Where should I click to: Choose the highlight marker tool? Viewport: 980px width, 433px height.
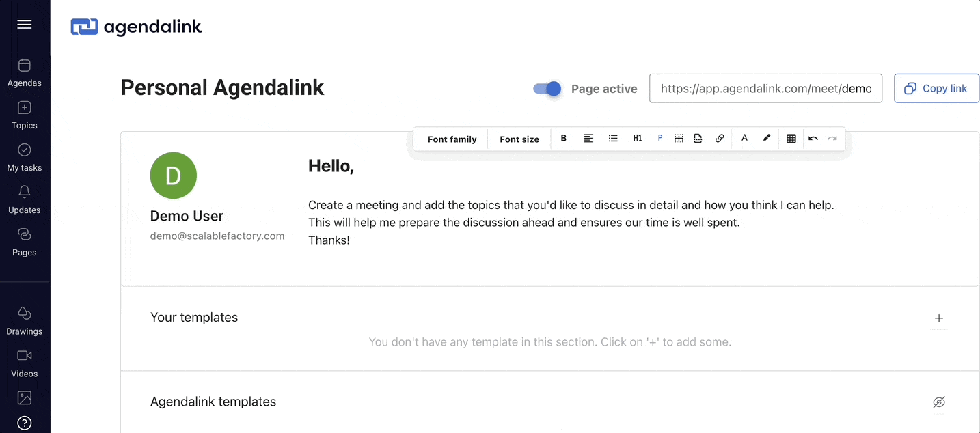(767, 139)
